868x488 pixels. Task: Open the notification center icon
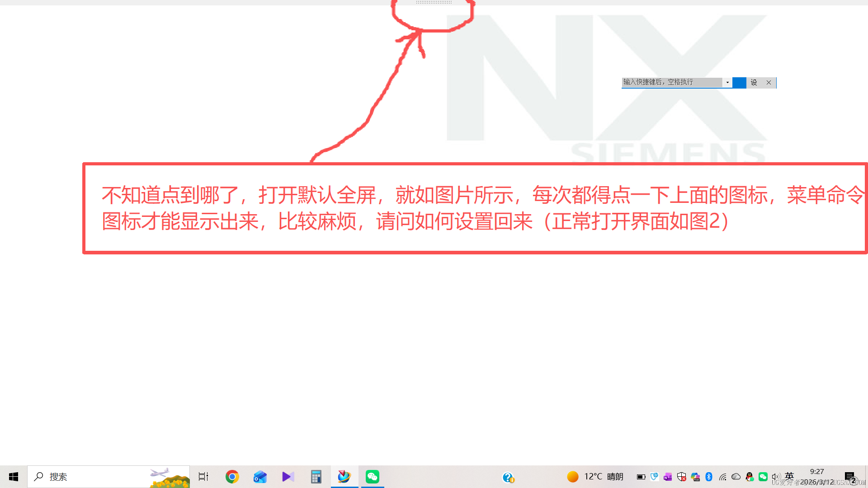pyautogui.click(x=849, y=477)
